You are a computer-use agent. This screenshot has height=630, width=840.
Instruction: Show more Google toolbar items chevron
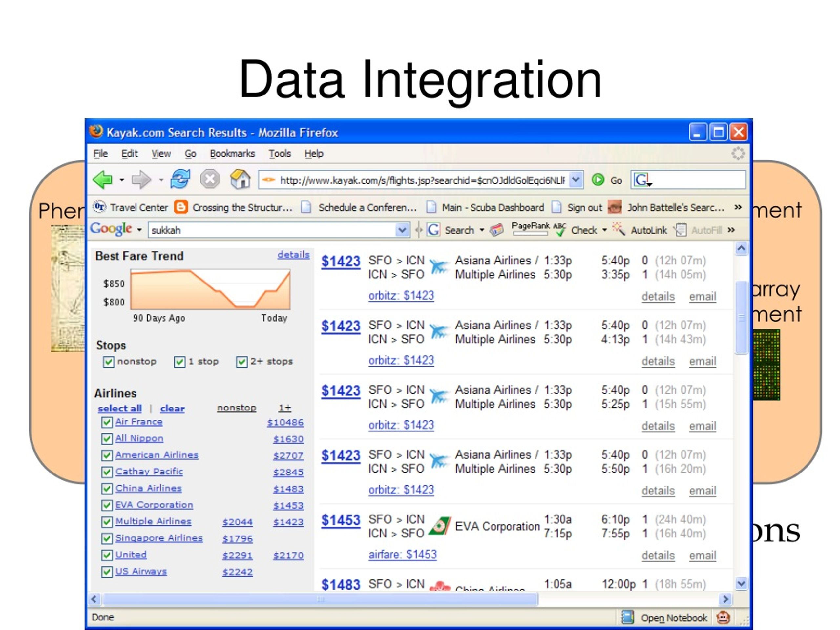(x=731, y=230)
